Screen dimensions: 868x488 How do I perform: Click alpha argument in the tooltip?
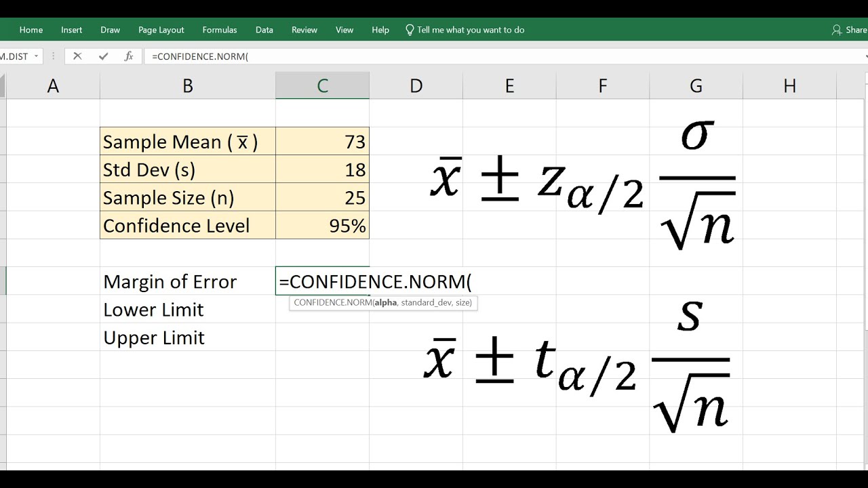pos(385,303)
